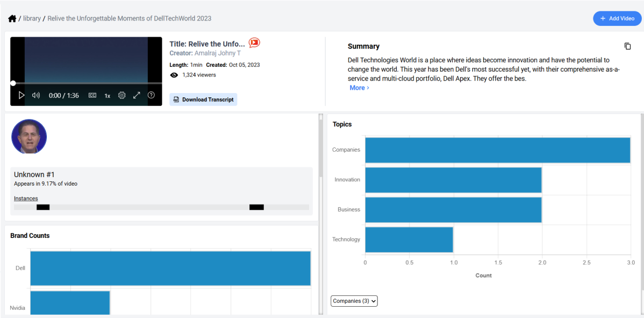Image resolution: width=644 pixels, height=318 pixels.
Task: Click the Business topic bar
Action: click(453, 210)
